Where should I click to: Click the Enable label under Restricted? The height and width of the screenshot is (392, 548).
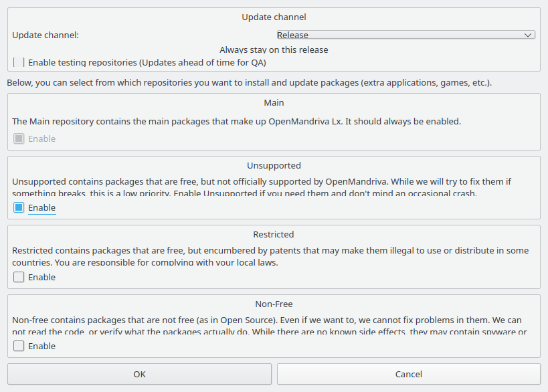point(42,277)
